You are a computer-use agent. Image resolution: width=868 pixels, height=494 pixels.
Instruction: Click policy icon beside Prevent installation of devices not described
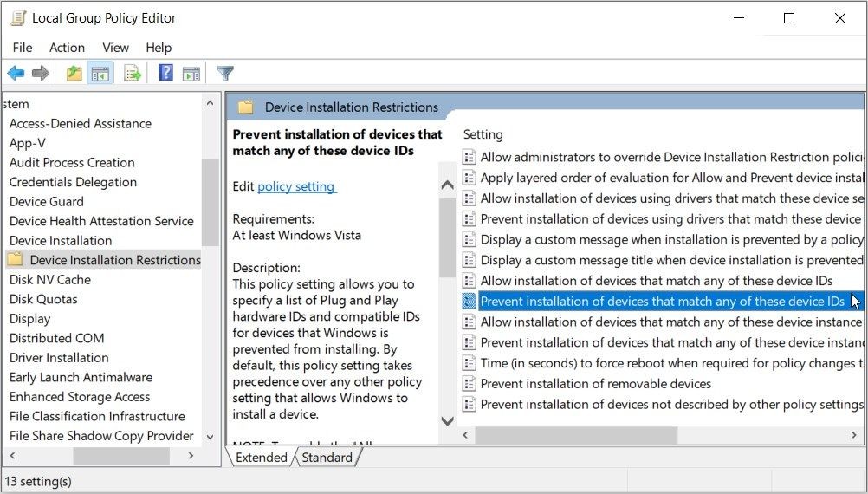click(x=469, y=404)
